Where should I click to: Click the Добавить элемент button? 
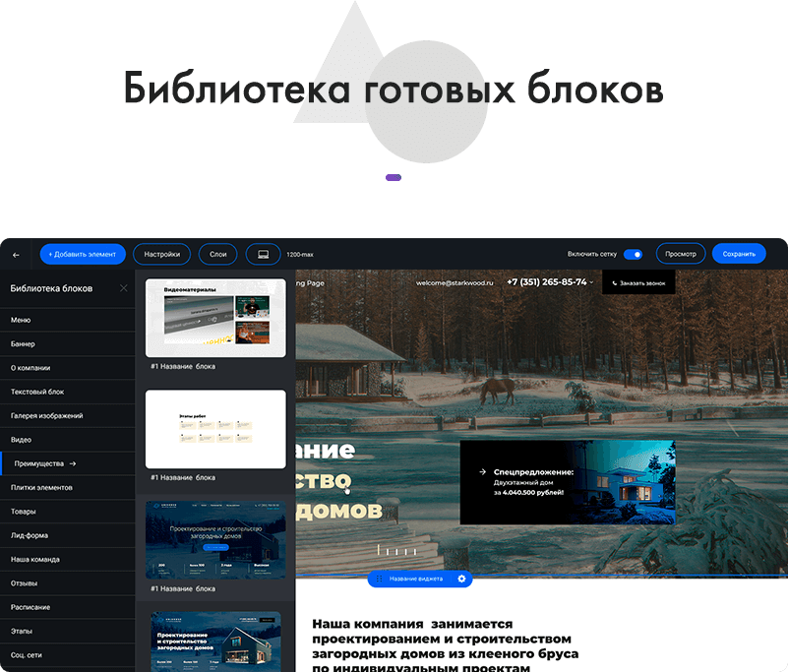pyautogui.click(x=84, y=254)
